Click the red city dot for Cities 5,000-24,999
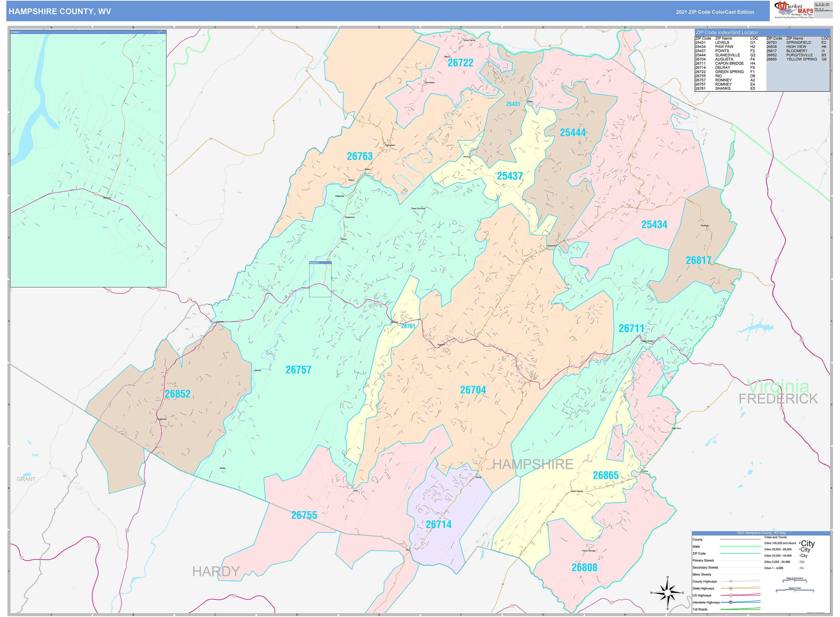840x617 pixels. coord(800,562)
